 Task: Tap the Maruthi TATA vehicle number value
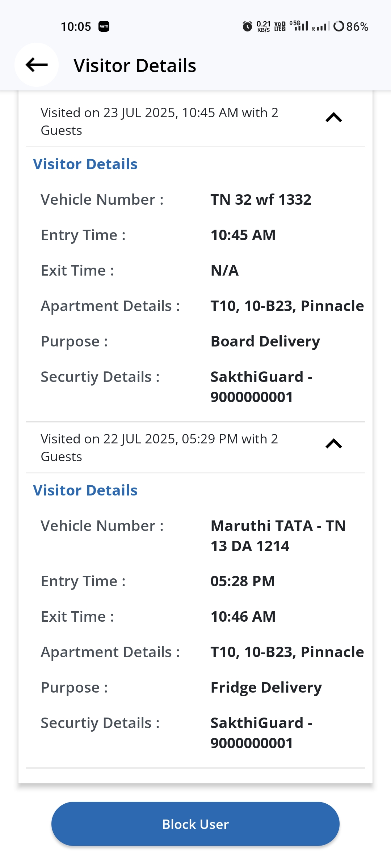[278, 536]
